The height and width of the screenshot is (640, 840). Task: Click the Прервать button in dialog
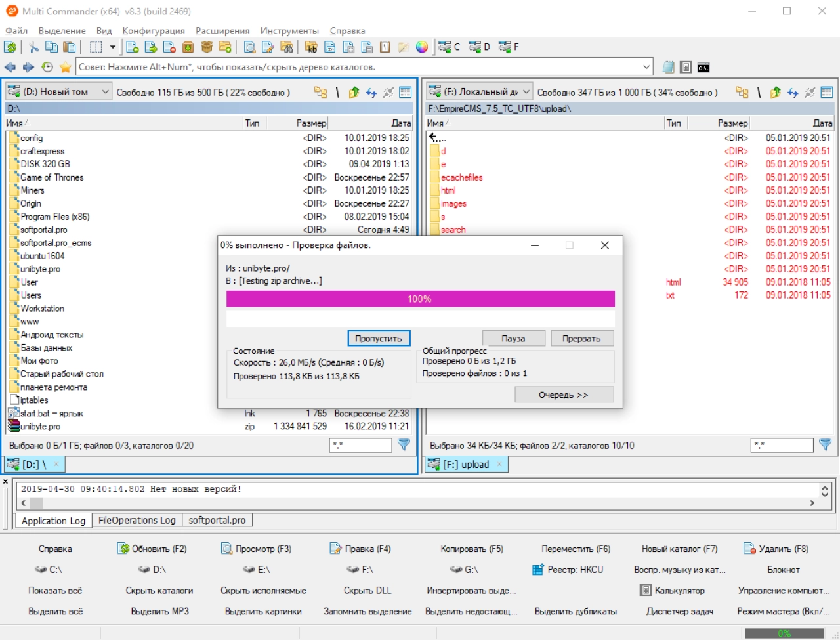click(x=581, y=338)
